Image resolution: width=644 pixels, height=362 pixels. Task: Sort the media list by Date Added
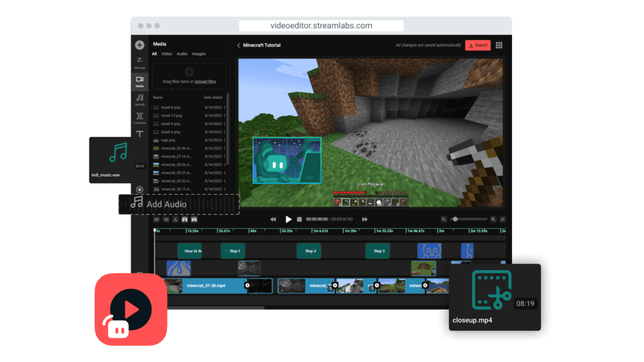click(213, 97)
